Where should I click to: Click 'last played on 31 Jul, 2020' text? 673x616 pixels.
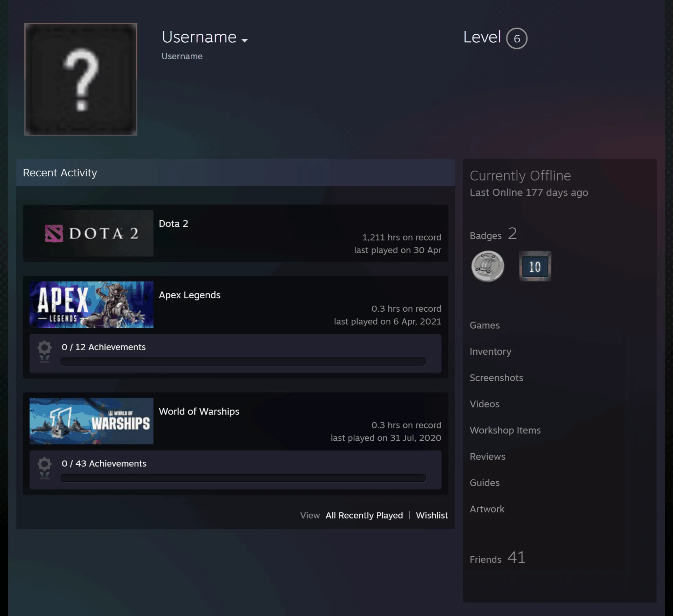point(386,438)
